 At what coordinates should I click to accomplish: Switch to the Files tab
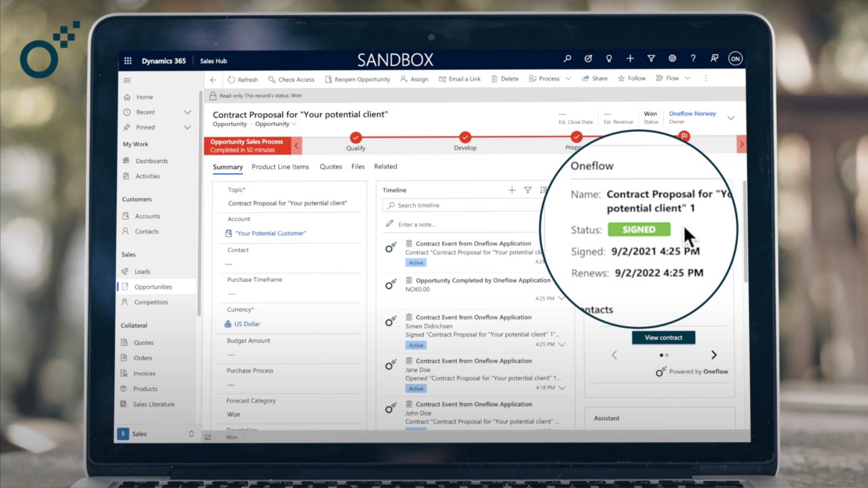click(x=358, y=167)
